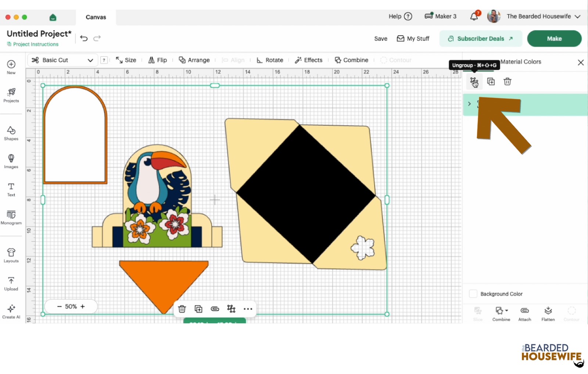
Task: Open the Combine dropdown at panel bottom
Action: click(501, 314)
